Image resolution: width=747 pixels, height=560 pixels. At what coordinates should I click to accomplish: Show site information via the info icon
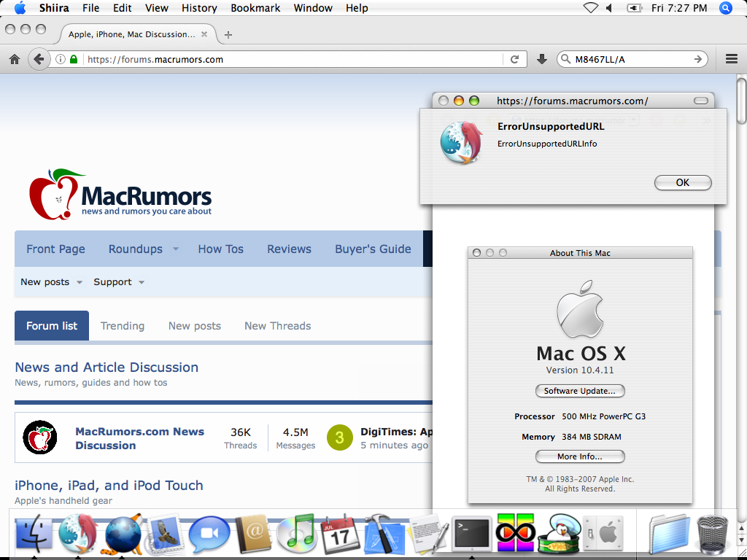pos(61,60)
